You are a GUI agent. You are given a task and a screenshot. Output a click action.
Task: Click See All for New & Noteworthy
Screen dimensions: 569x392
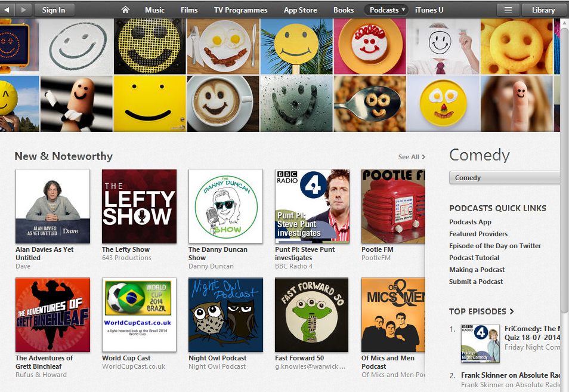click(x=412, y=157)
